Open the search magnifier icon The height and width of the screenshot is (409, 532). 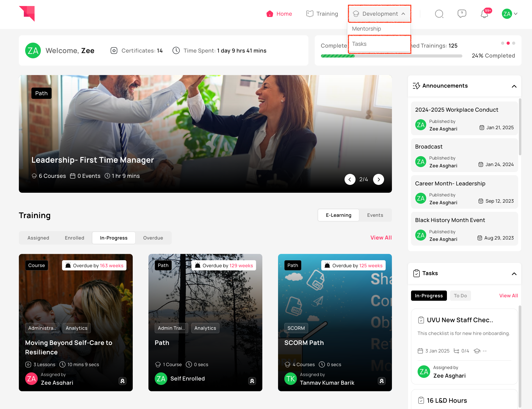439,14
